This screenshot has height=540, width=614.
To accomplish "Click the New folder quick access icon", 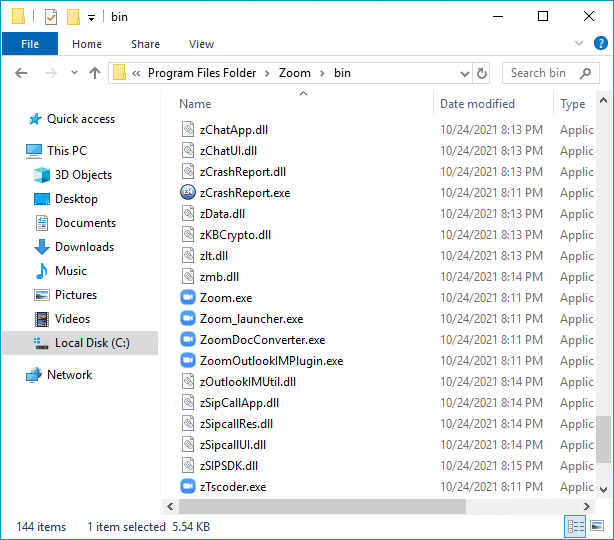I will click(x=73, y=17).
